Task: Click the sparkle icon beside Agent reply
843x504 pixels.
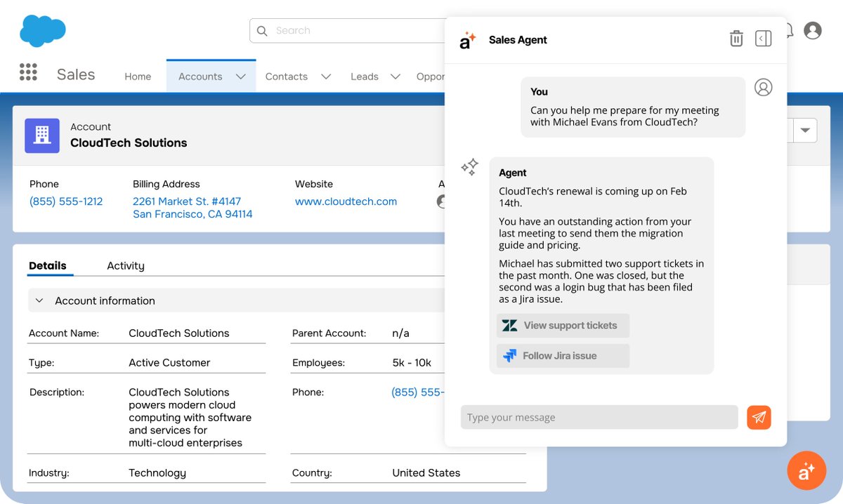Action: [x=469, y=166]
